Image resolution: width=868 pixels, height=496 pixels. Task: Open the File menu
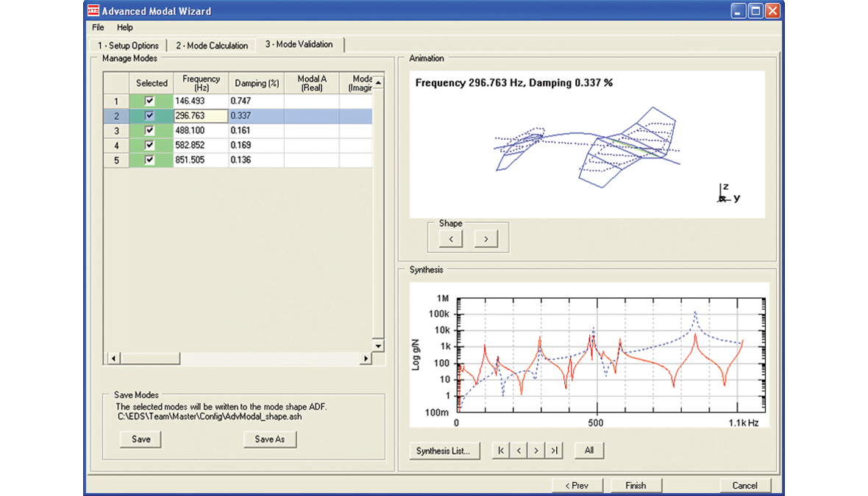tap(97, 27)
